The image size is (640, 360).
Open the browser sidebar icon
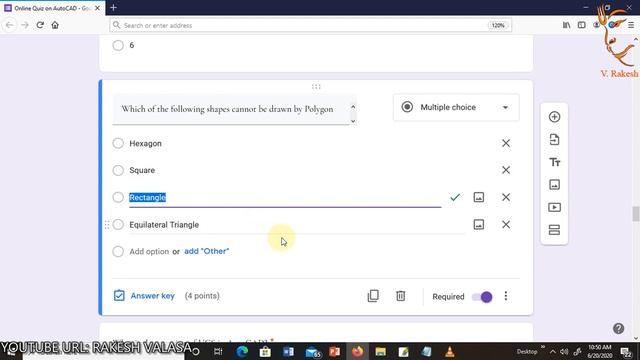[x=582, y=25]
